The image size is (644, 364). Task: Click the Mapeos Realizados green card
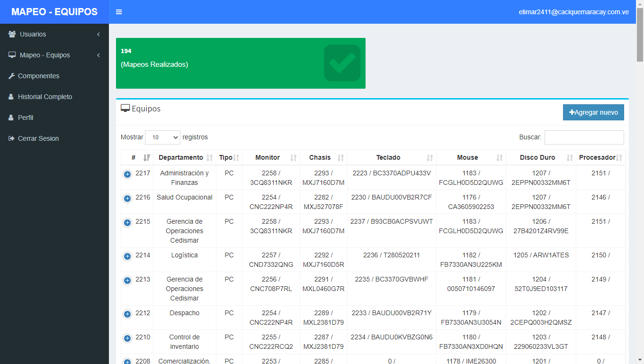pos(241,63)
